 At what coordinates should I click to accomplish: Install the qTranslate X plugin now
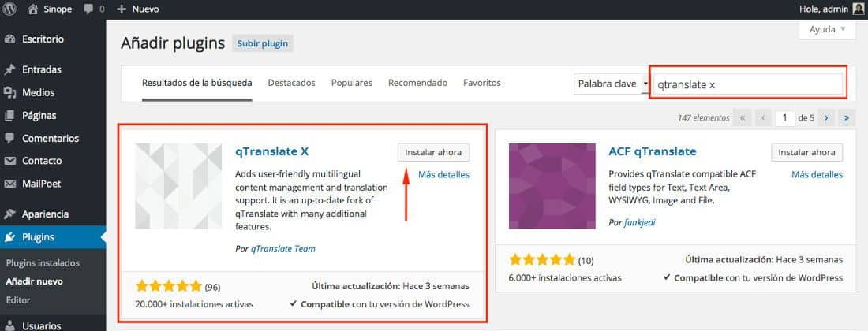[x=433, y=153]
